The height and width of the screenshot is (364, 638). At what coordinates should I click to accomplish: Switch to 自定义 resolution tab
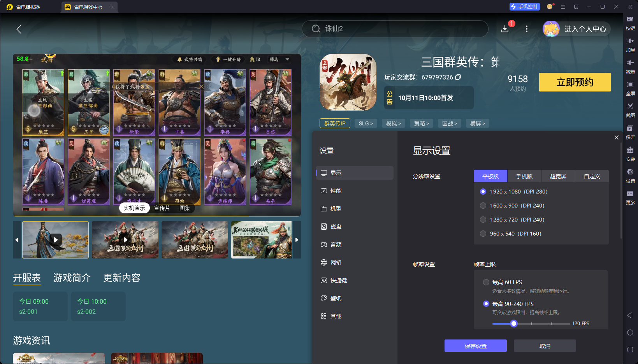tap(592, 176)
